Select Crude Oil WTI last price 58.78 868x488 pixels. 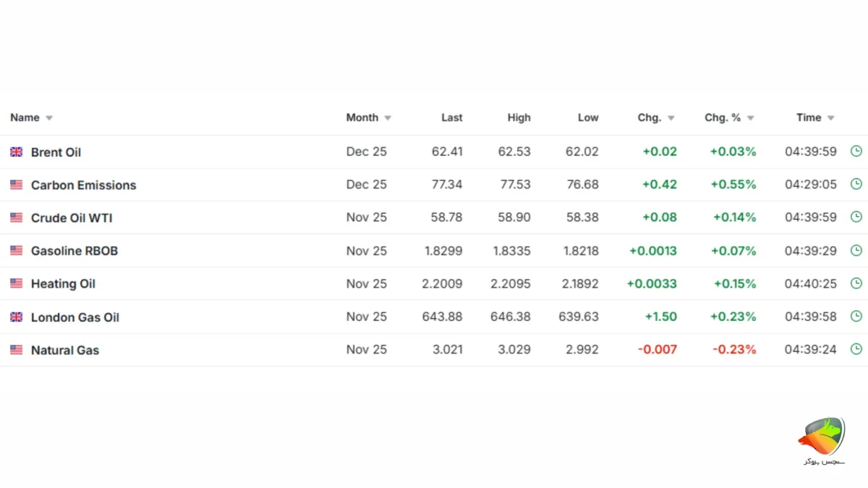tap(447, 218)
